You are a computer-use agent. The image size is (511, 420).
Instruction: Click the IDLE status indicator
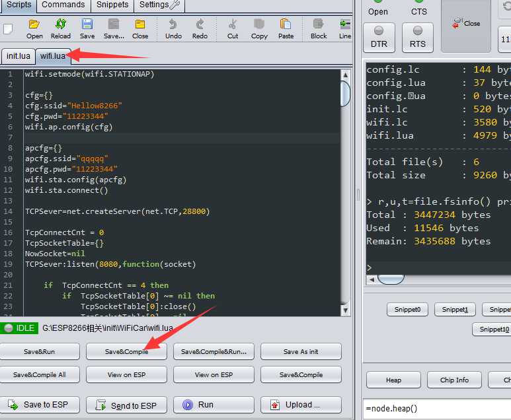pos(19,328)
